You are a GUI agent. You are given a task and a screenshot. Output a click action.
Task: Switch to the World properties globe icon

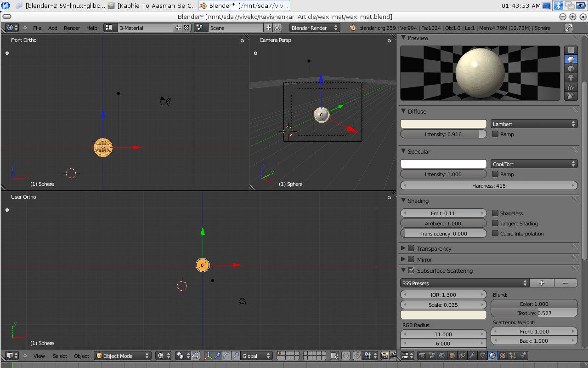(x=442, y=356)
